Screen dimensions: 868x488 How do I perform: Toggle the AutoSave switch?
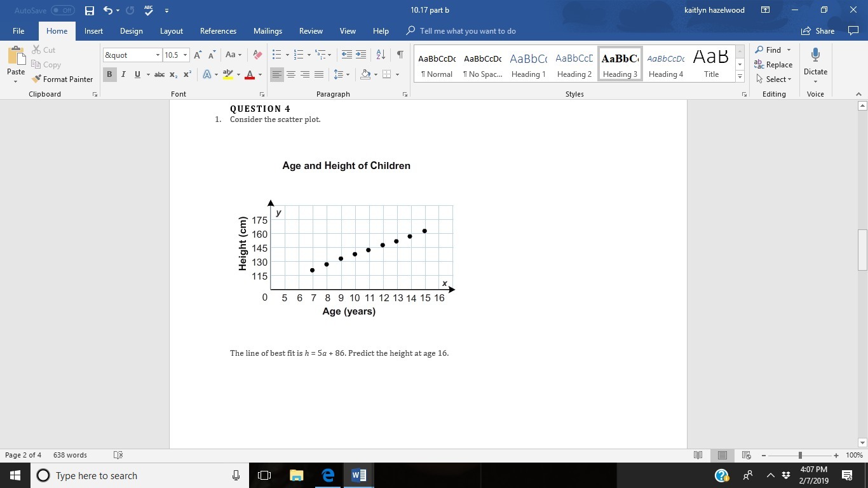coord(62,10)
